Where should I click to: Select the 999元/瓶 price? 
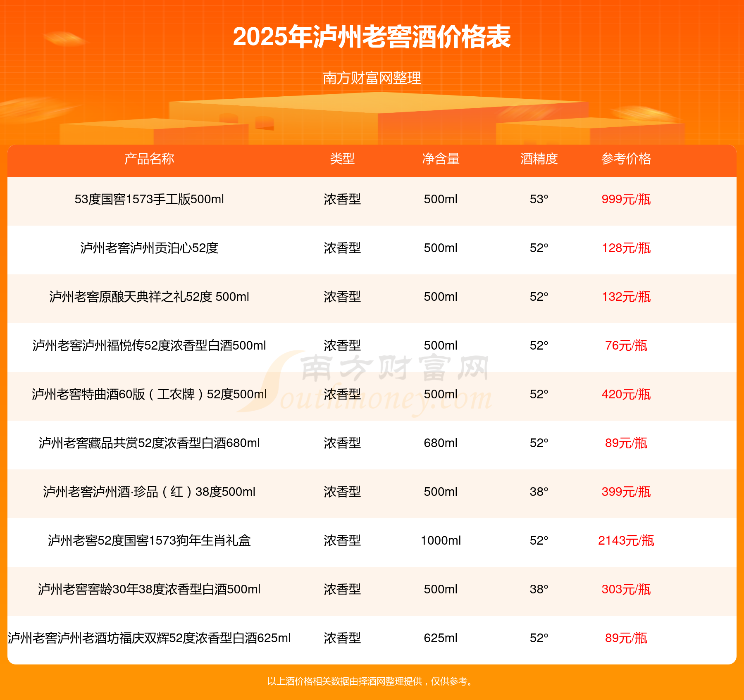point(626,199)
